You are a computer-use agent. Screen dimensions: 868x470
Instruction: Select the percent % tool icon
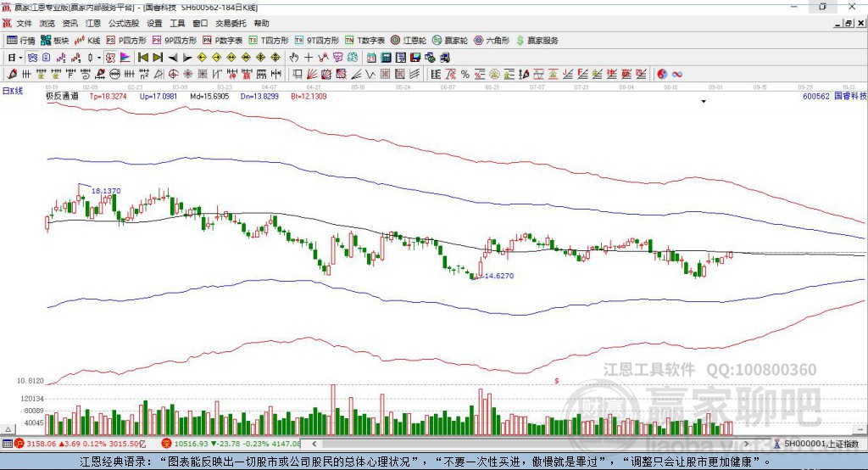(465, 75)
